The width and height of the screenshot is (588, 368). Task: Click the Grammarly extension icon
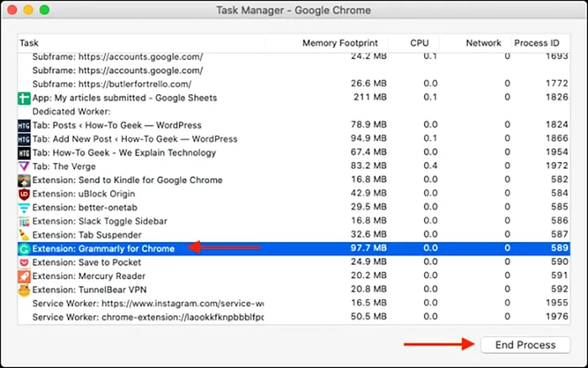tap(24, 249)
